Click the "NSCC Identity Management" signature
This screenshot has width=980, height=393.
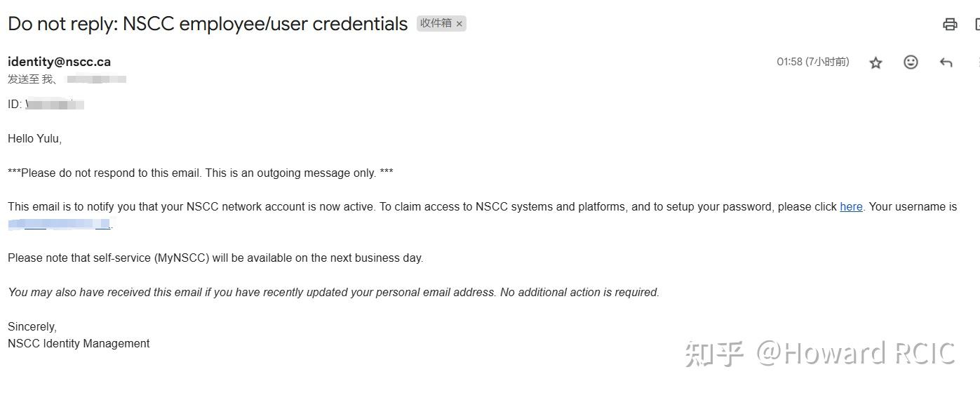click(79, 344)
